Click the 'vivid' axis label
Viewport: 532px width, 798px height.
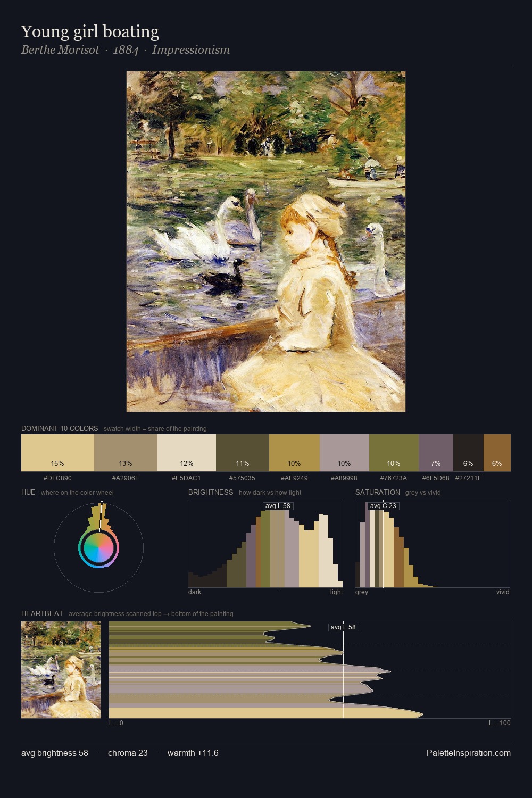click(503, 592)
